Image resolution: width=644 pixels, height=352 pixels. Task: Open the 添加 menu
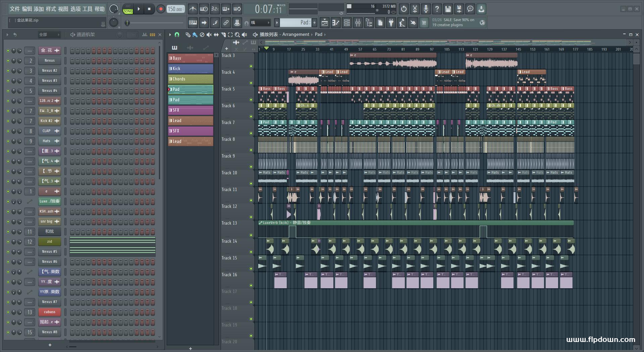tap(39, 9)
